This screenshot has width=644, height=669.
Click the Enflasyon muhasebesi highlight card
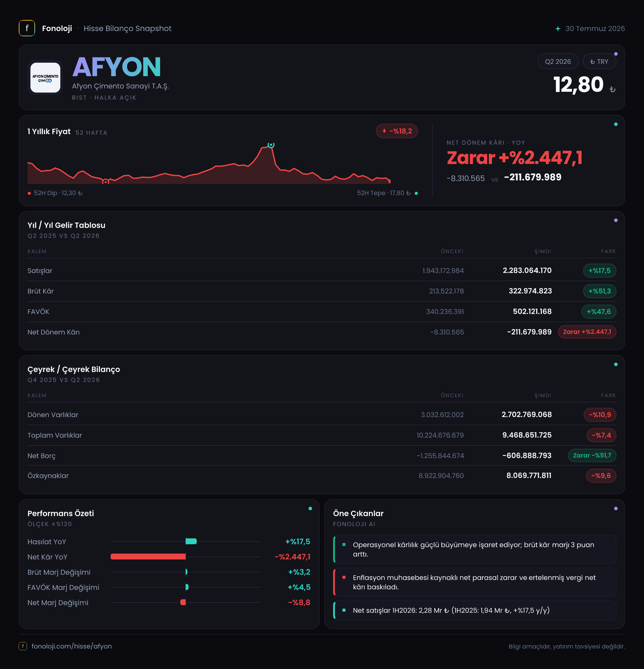(475, 582)
